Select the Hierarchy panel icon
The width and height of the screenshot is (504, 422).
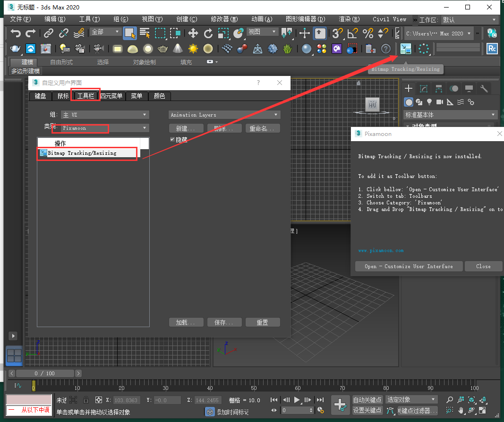tap(438, 88)
